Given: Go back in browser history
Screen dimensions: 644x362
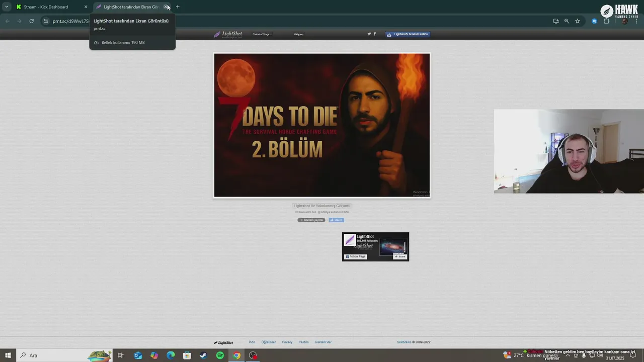Looking at the screenshot, I should [8, 21].
